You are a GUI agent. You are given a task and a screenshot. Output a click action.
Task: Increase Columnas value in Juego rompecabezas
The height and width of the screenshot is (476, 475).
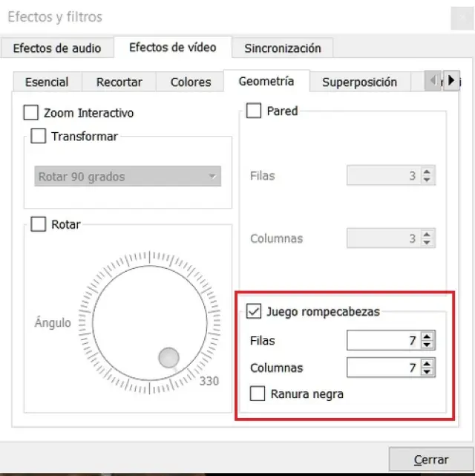pyautogui.click(x=427, y=364)
